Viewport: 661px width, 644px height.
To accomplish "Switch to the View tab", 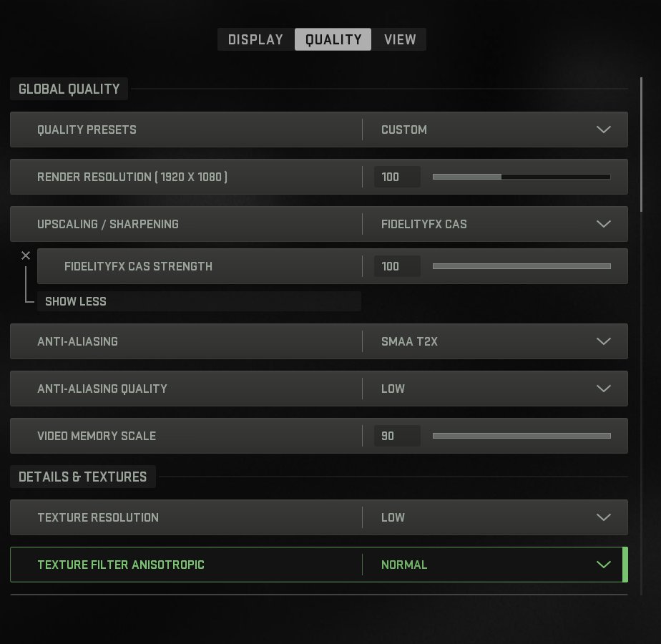I will click(x=399, y=39).
